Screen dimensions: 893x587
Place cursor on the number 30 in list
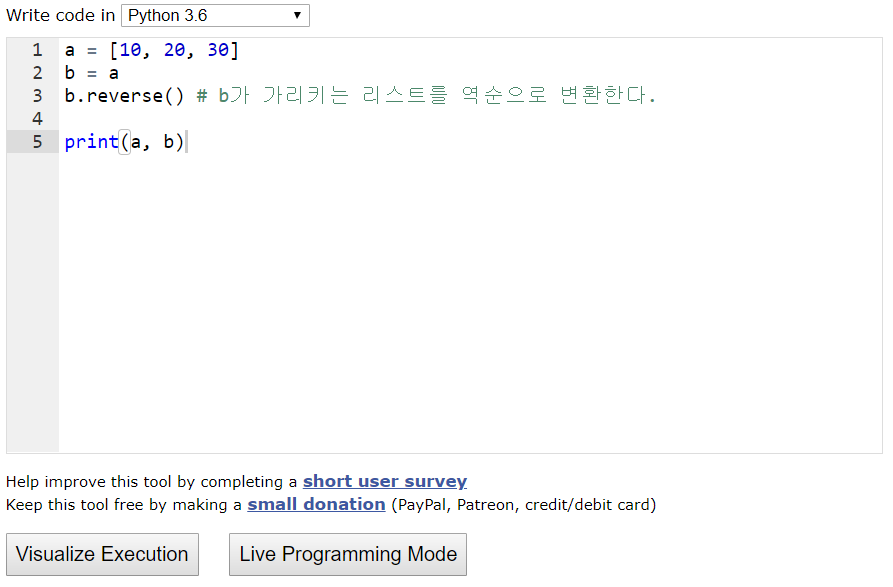pyautogui.click(x=218, y=50)
